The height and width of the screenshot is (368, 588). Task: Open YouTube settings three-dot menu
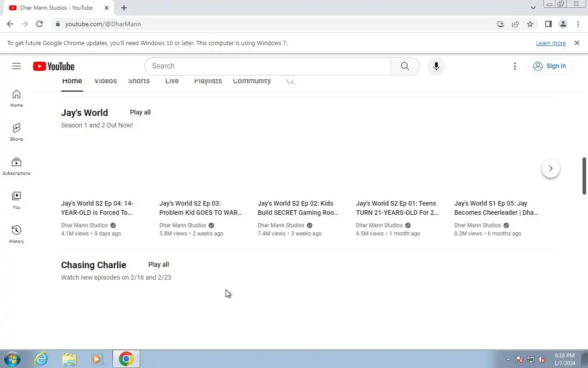coord(515,66)
